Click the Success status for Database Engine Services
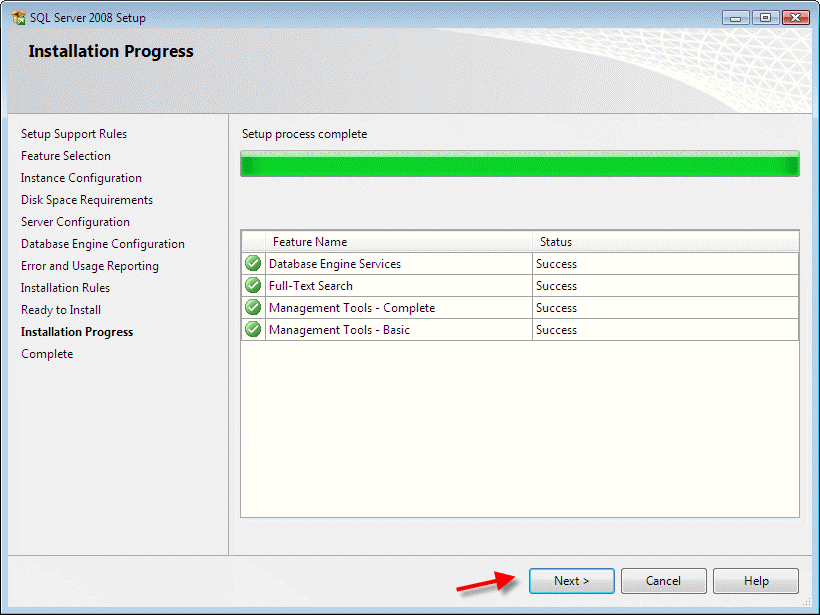820x615 pixels. pos(556,264)
